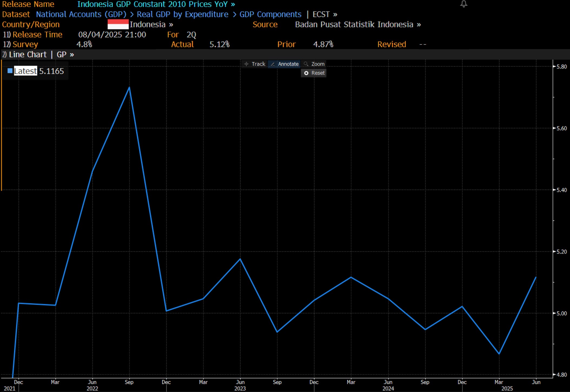Open National Accounts (GDP) breadcrumb
Screen dimensions: 570x392
[x=81, y=14]
